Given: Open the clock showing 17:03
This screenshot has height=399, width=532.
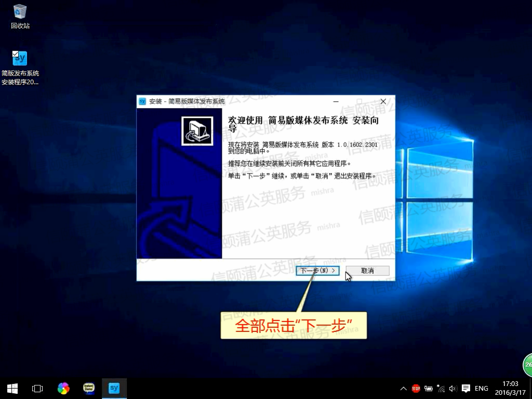Looking at the screenshot, I should (x=511, y=388).
